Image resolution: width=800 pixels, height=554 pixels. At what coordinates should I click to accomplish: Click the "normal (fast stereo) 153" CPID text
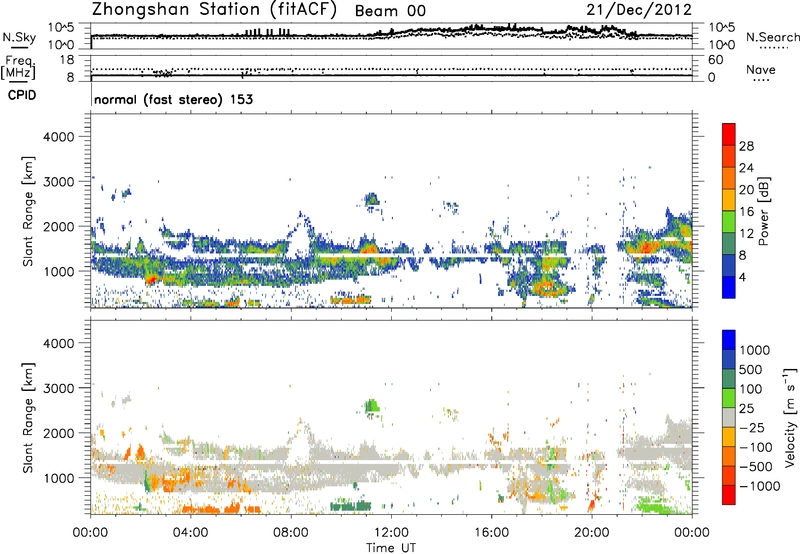point(173,99)
